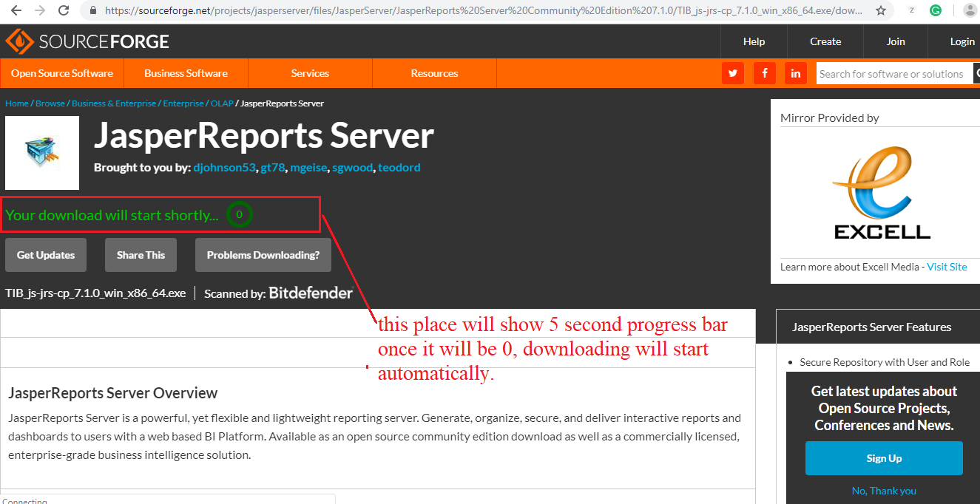Viewport: 980px width, 504px height.
Task: Click Problems Downloading? button
Action: (263, 255)
